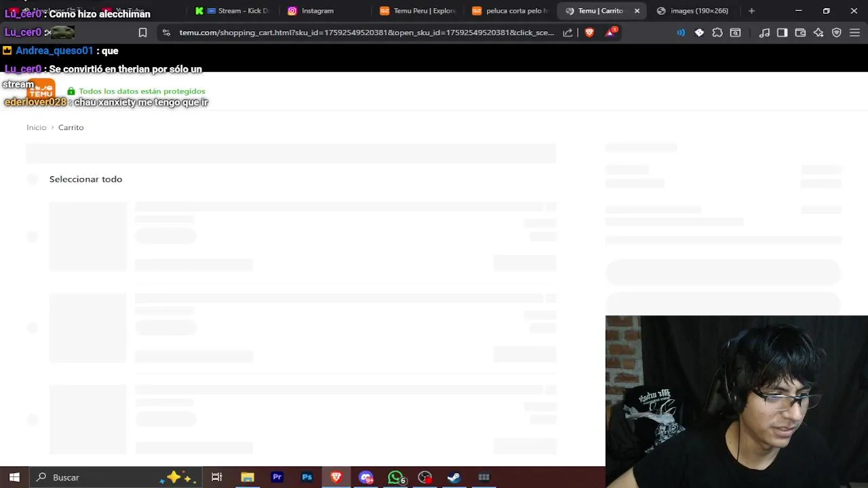Image resolution: width=868 pixels, height=488 pixels.
Task: Open Brave VPN shield icon
Action: pos(837,33)
